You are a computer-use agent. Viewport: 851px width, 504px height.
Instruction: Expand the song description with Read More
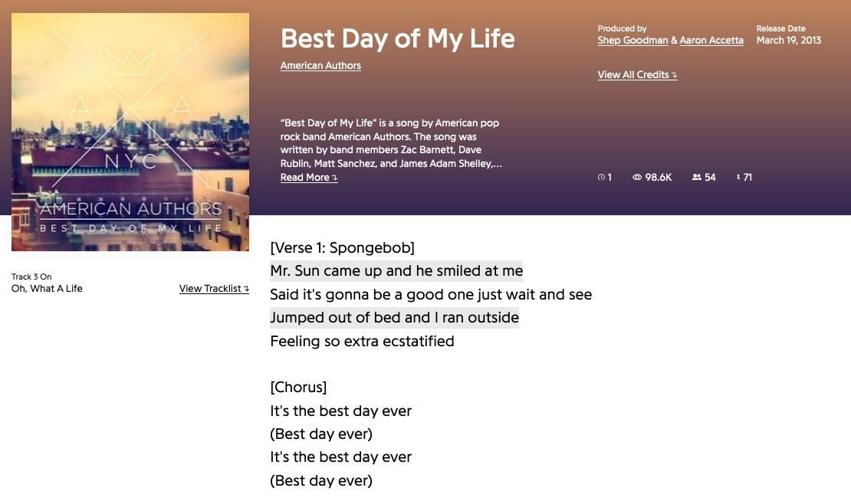tap(304, 177)
